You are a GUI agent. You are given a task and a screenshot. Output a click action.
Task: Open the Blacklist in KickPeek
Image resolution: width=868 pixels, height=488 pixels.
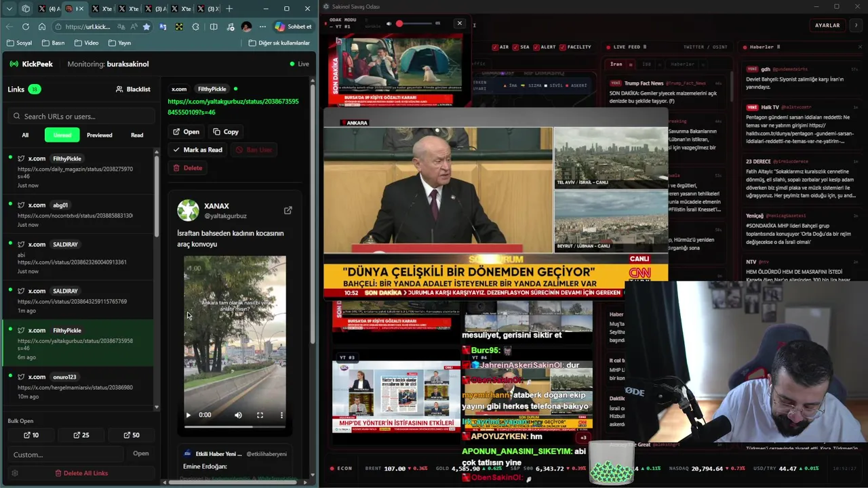(133, 89)
